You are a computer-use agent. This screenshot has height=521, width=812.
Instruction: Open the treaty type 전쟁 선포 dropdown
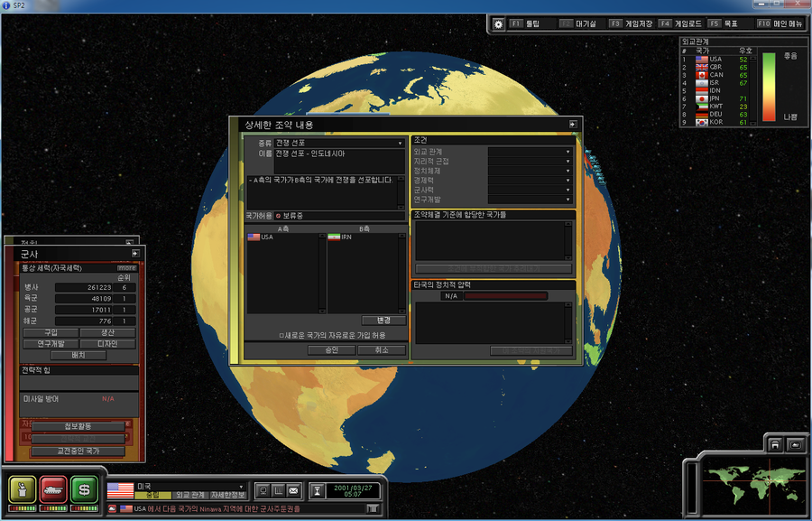tap(400, 143)
